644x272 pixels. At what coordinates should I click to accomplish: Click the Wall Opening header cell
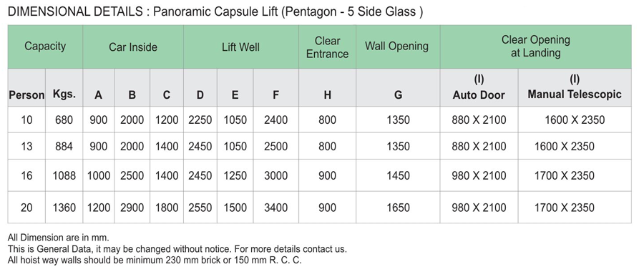point(398,47)
